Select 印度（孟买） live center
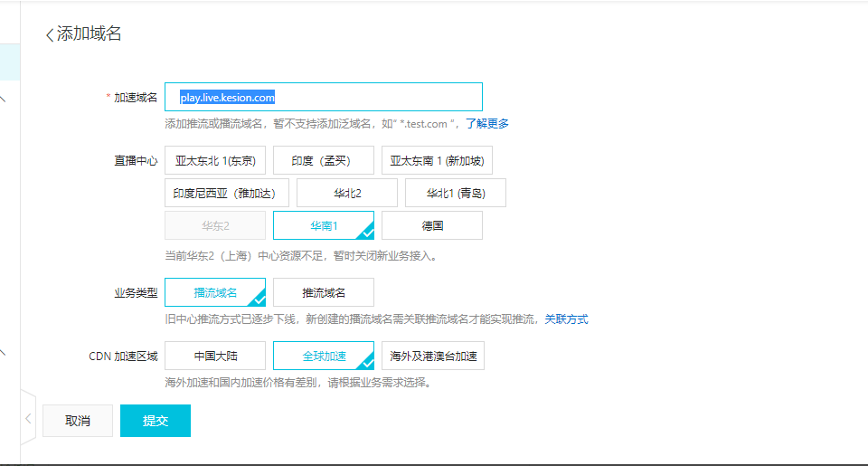 323,160
